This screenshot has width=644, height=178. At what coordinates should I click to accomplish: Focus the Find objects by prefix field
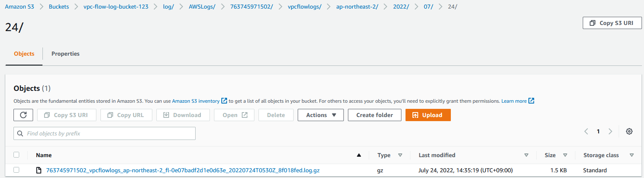click(105, 133)
